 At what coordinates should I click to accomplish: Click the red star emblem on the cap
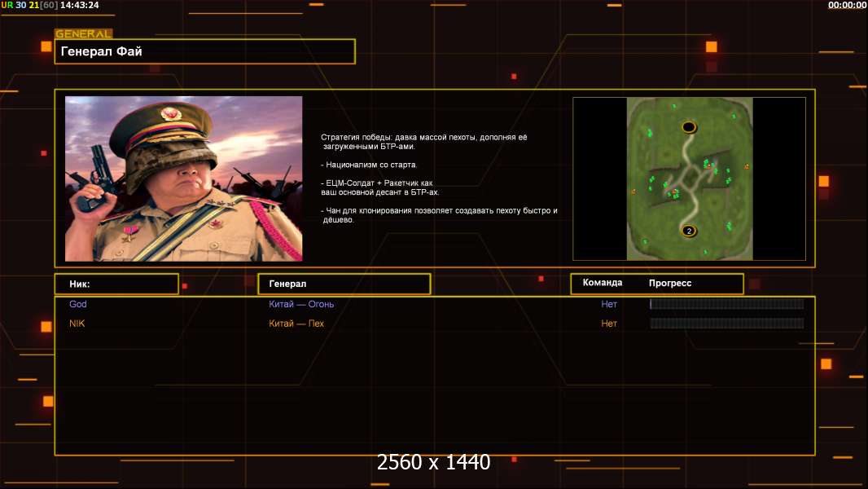point(169,113)
